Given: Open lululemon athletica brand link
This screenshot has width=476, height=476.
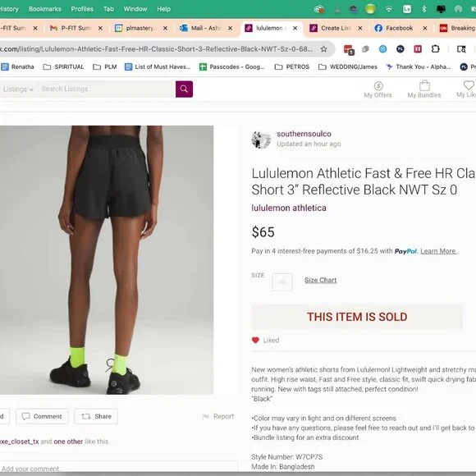Looking at the screenshot, I should coord(289,208).
